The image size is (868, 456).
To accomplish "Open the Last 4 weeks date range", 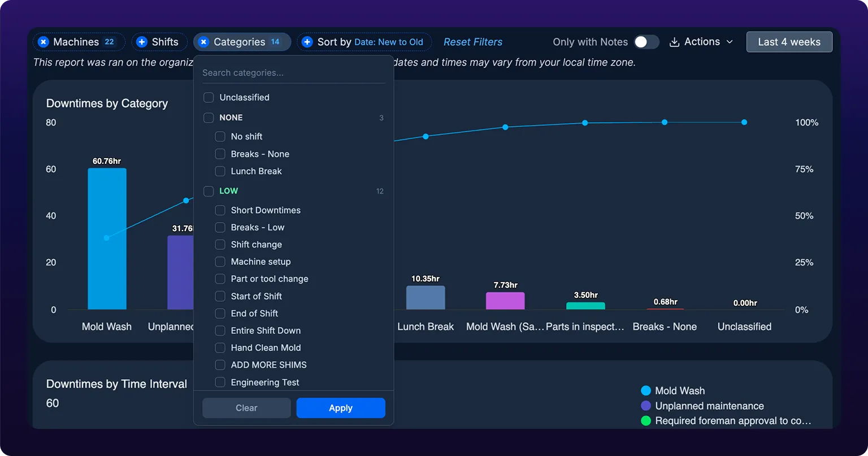I will [x=789, y=42].
